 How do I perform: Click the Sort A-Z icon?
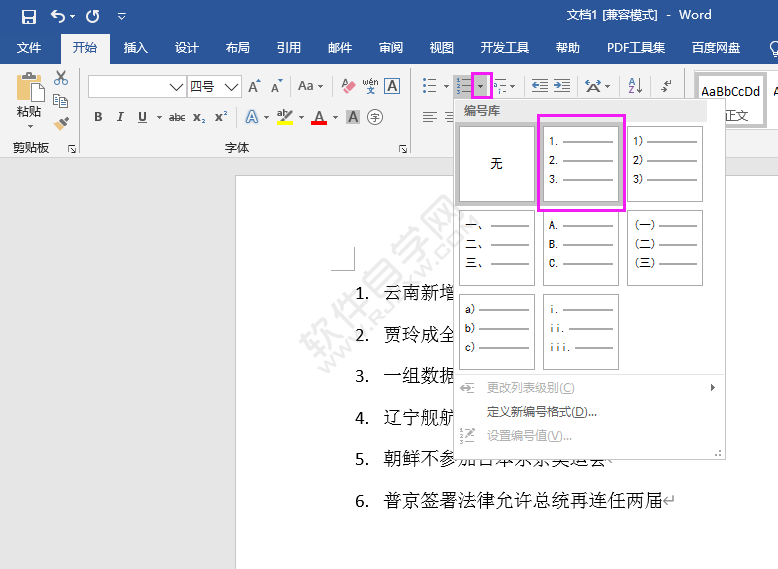click(x=635, y=86)
